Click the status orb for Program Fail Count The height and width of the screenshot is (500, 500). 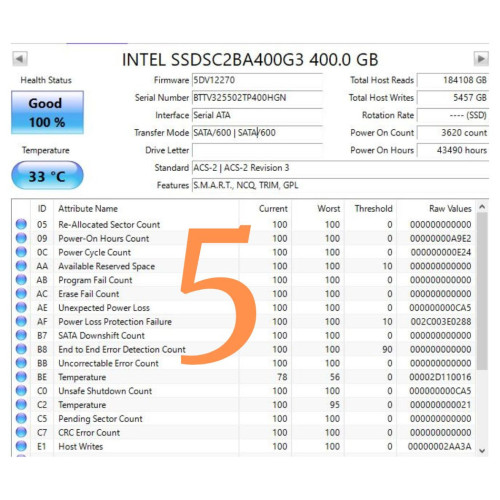click(21, 280)
